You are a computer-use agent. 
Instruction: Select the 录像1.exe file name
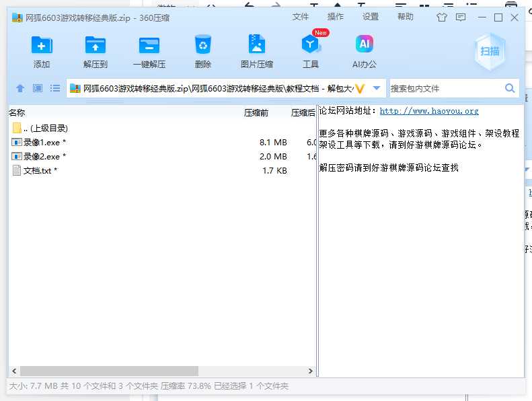click(x=42, y=143)
